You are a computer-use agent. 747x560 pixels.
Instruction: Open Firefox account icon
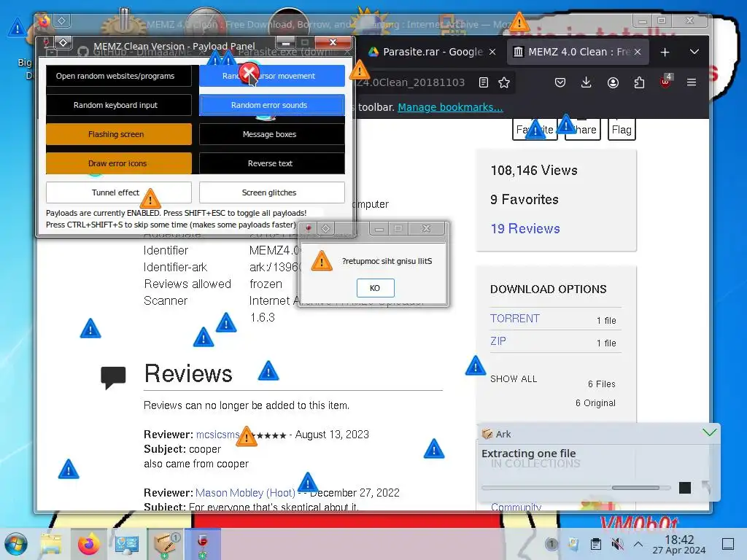point(613,82)
